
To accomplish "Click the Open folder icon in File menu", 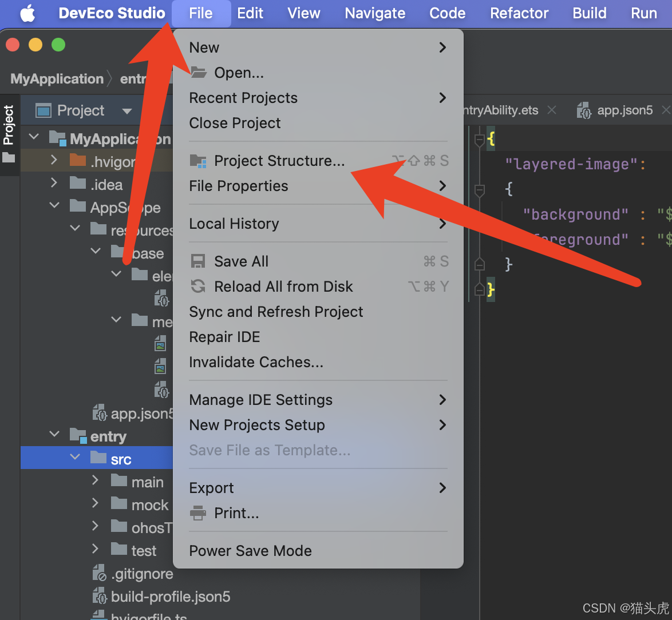I will (x=199, y=73).
